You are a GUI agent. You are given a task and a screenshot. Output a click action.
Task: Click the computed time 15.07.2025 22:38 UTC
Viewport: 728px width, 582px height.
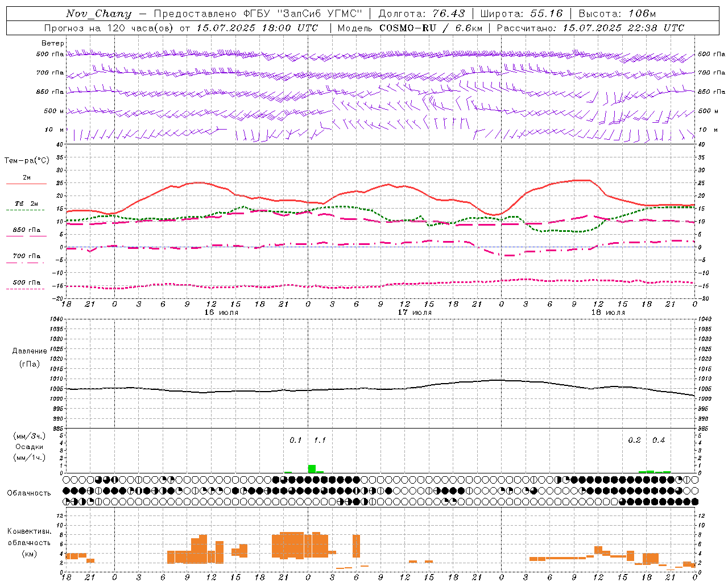tap(623, 28)
